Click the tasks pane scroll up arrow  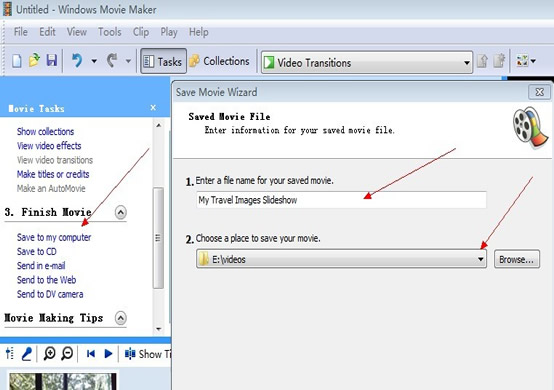pyautogui.click(x=159, y=125)
